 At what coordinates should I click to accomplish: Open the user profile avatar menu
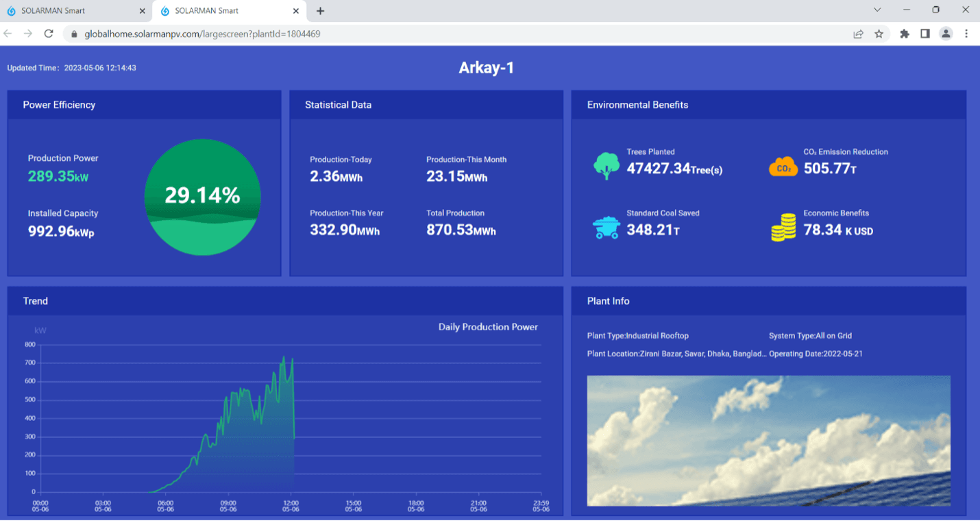point(946,34)
